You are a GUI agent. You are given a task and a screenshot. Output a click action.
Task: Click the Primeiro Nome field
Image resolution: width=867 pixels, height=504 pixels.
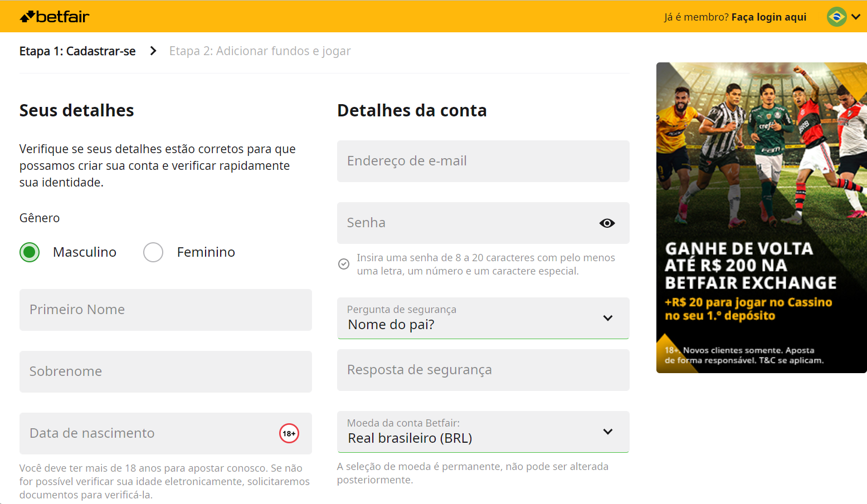click(165, 310)
